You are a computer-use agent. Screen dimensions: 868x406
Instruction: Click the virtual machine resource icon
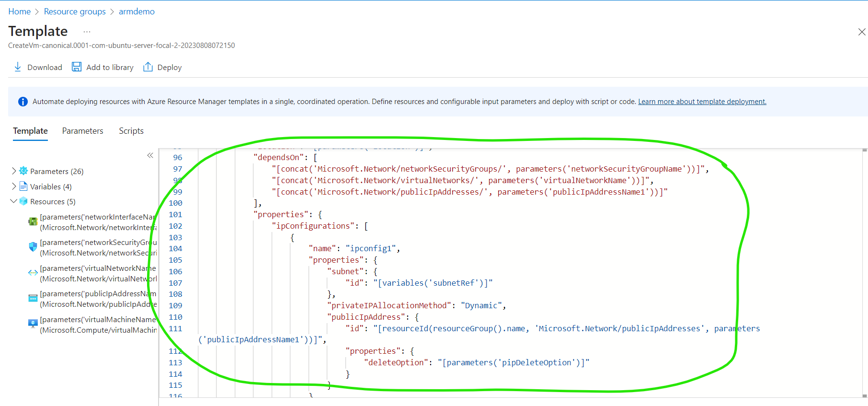coord(33,324)
